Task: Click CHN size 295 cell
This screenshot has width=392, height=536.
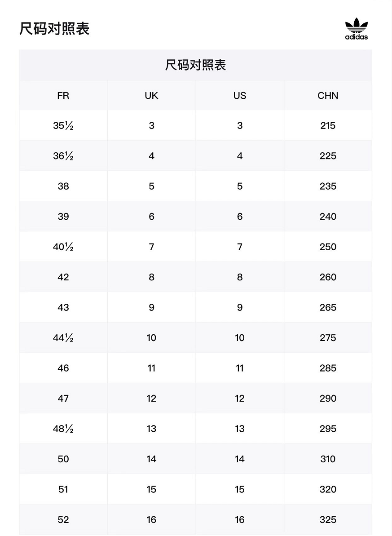Action: tap(328, 429)
